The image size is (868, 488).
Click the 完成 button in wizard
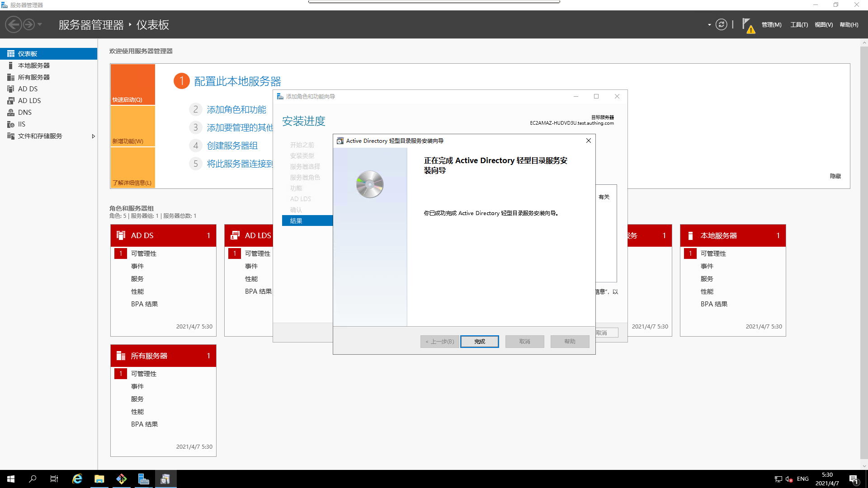[479, 342]
